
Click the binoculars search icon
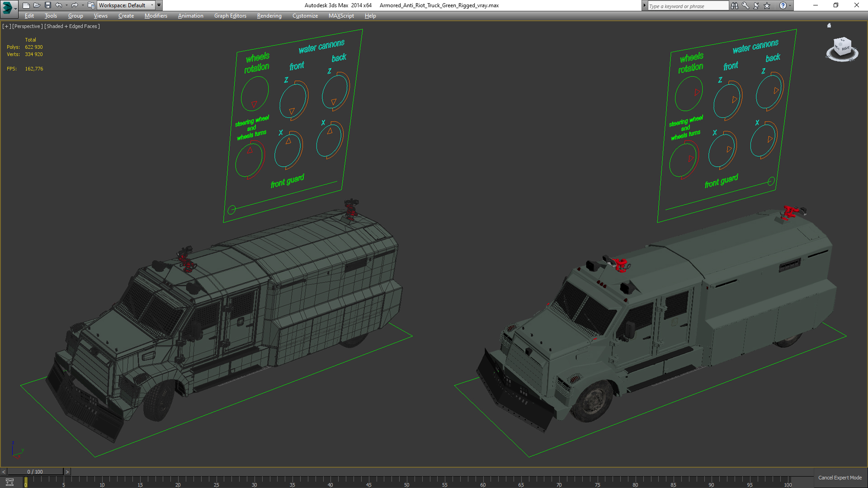[x=735, y=5]
